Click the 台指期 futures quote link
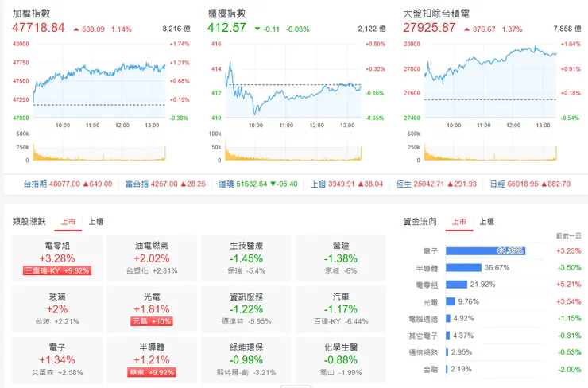This screenshot has width=588, height=388. click(x=68, y=184)
